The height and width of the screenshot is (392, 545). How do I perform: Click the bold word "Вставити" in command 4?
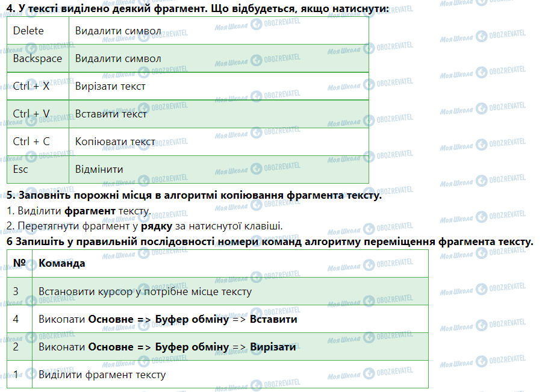tap(273, 319)
